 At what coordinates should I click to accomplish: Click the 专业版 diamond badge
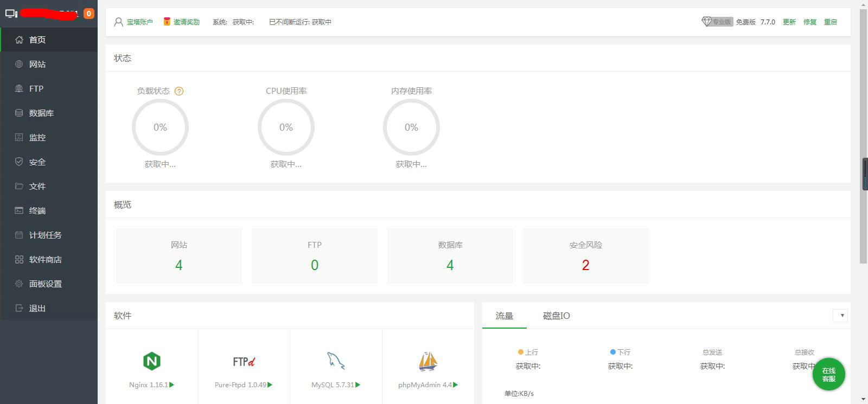[x=717, y=22]
